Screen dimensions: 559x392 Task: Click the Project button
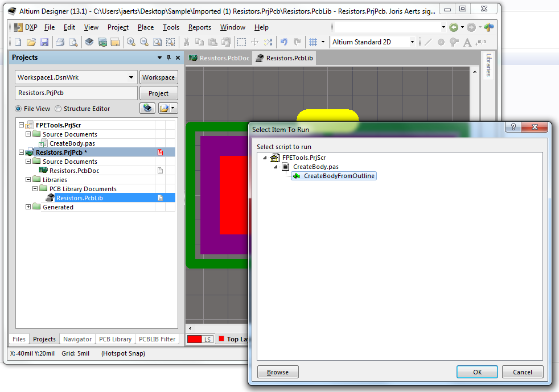point(158,93)
